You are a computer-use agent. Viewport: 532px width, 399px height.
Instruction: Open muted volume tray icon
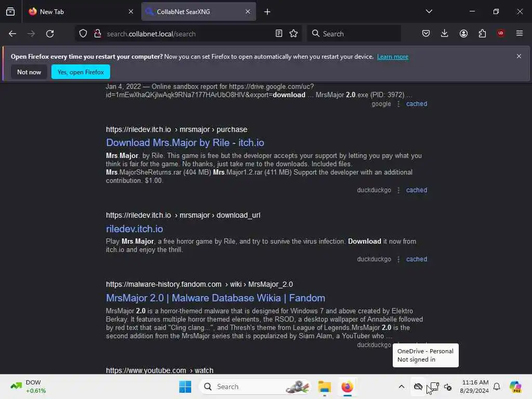[448, 387]
